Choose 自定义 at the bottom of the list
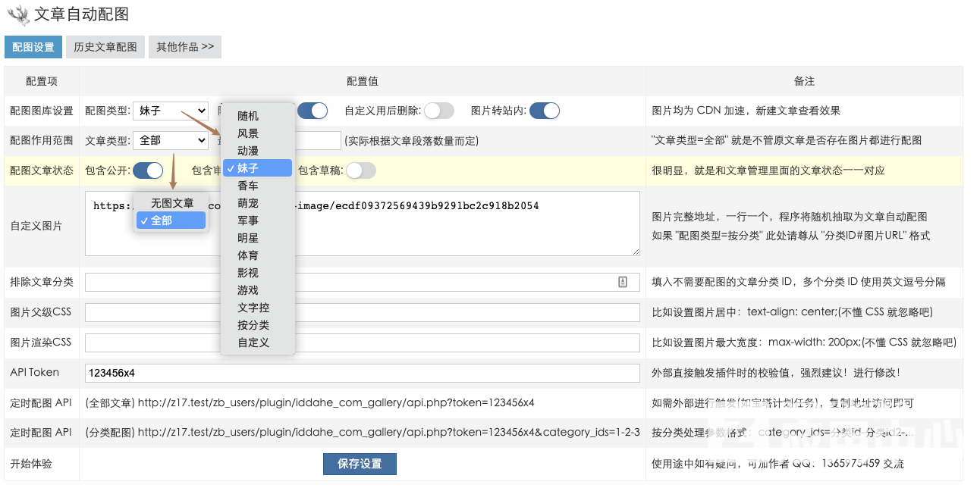 [253, 343]
